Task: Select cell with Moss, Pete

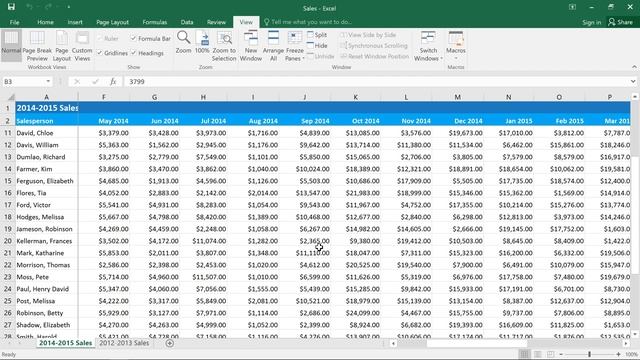Action: [47, 277]
